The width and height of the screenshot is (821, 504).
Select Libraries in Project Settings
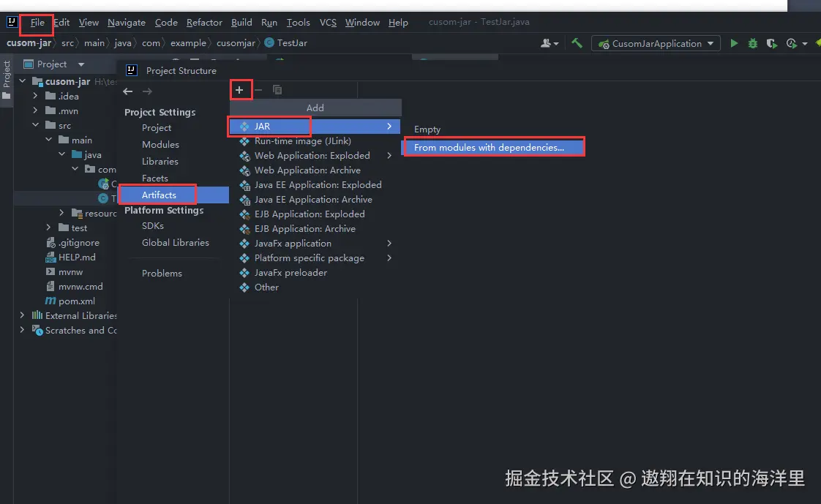[x=160, y=161]
